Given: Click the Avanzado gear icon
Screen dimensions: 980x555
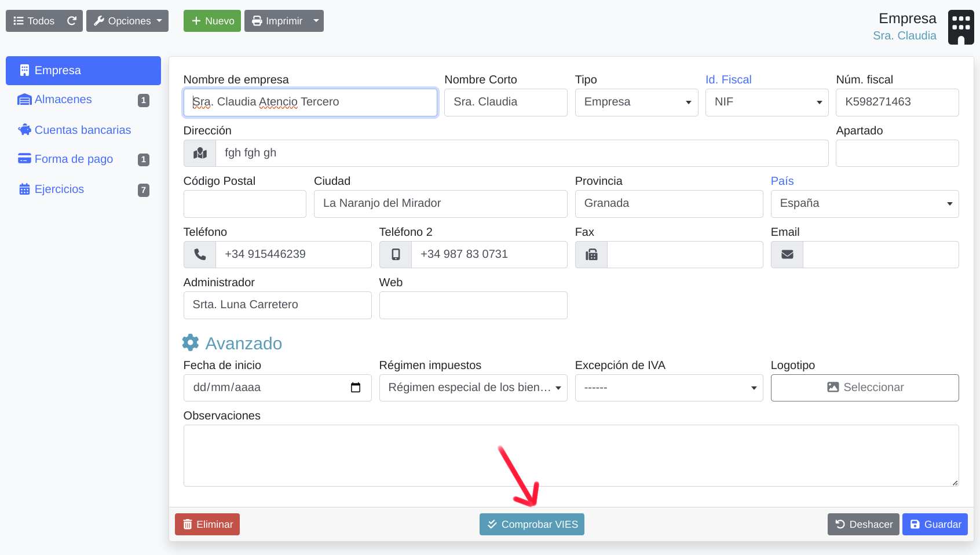Looking at the screenshot, I should [191, 342].
